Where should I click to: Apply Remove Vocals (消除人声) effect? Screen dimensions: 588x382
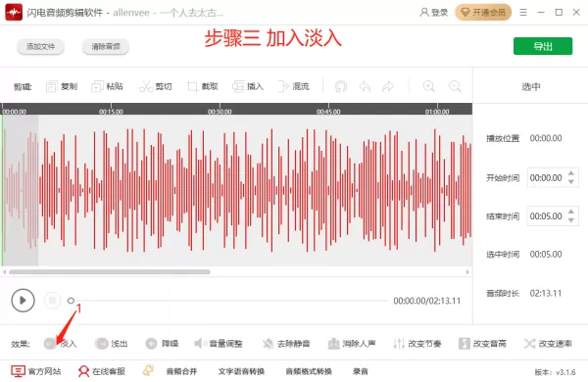pos(352,344)
